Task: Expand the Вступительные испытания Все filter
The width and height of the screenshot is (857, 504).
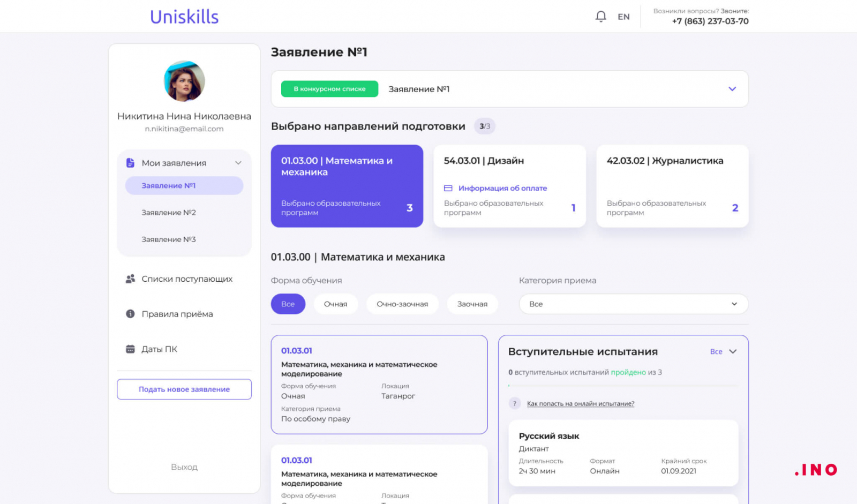Action: tap(724, 351)
